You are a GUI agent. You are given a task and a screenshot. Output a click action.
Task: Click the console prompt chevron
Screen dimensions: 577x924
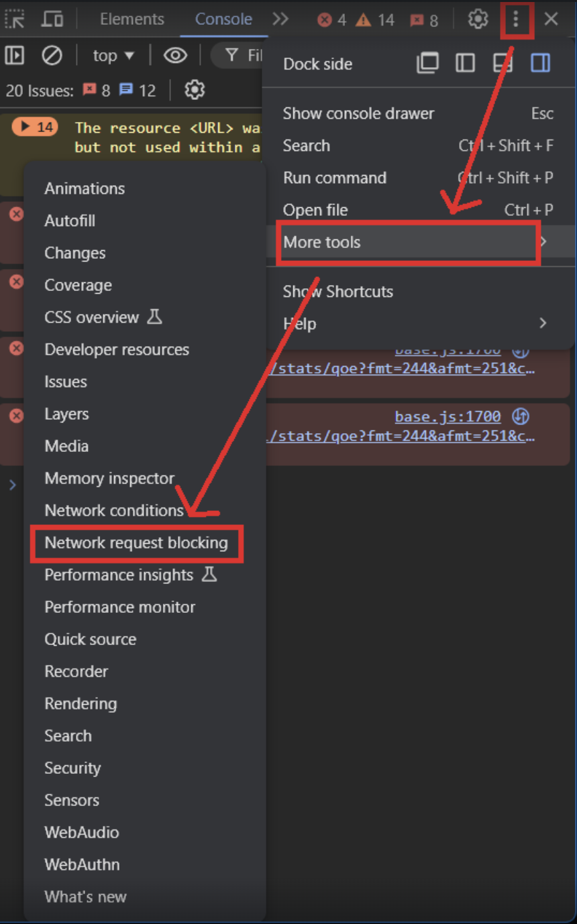pyautogui.click(x=12, y=484)
